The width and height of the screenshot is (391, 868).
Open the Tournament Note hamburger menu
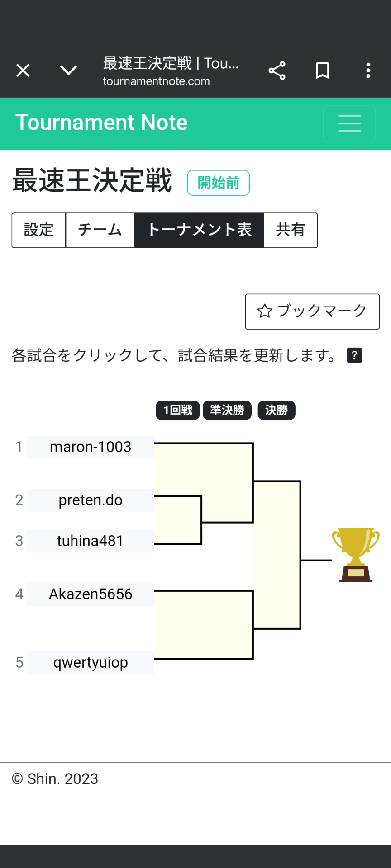click(x=349, y=123)
